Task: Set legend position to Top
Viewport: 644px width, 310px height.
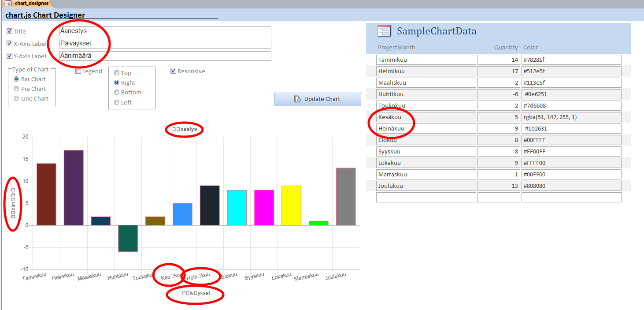Action: click(117, 73)
